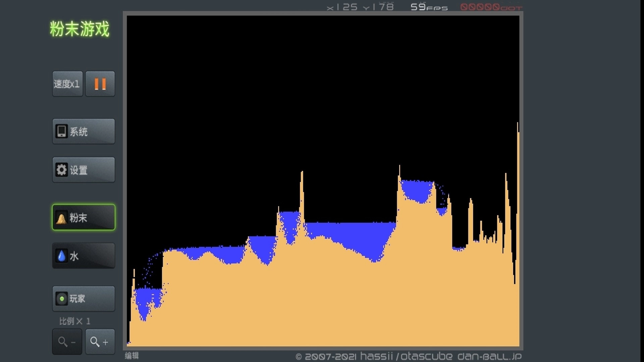644x362 pixels.
Task: Zoom out with the magnifier minus button
Action: coord(67,342)
